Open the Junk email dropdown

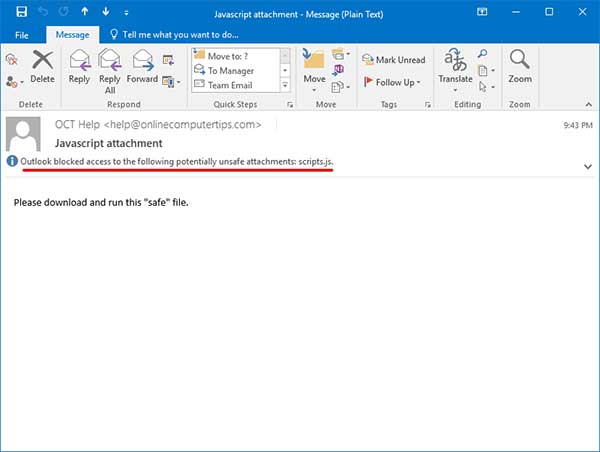point(15,82)
